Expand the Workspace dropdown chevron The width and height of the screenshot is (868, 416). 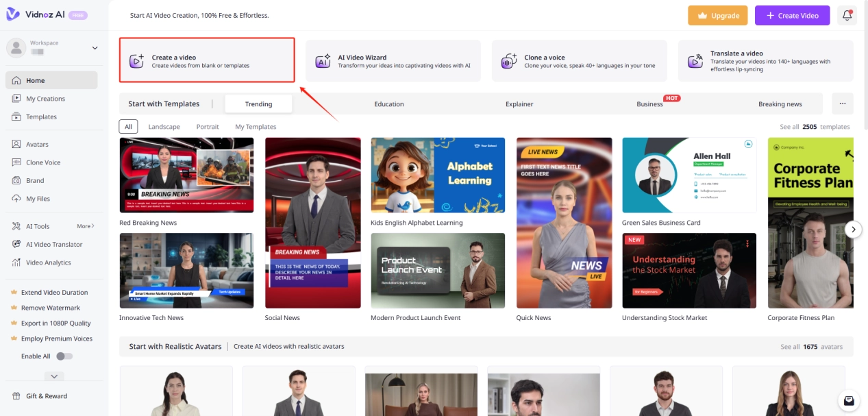click(95, 48)
